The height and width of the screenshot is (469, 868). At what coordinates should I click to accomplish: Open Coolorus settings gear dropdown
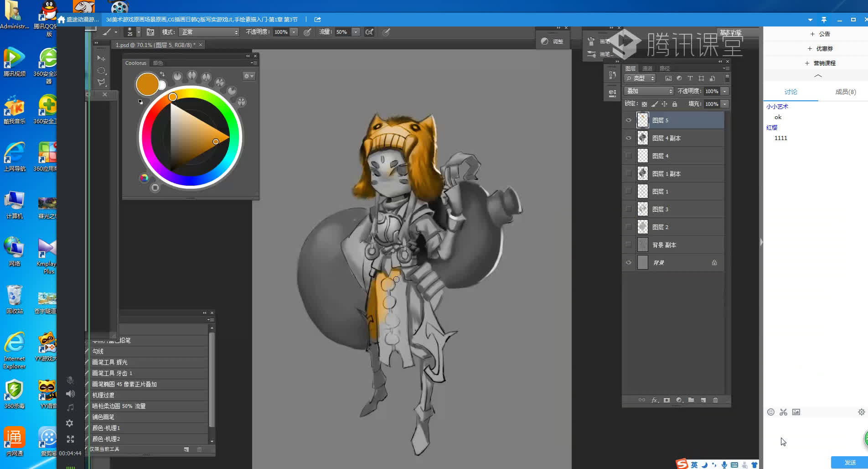tap(248, 76)
